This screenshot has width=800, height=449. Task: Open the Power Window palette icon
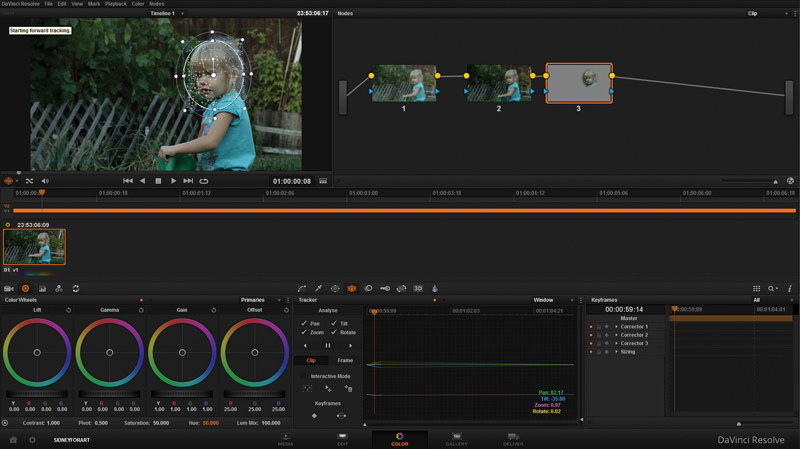tap(335, 289)
